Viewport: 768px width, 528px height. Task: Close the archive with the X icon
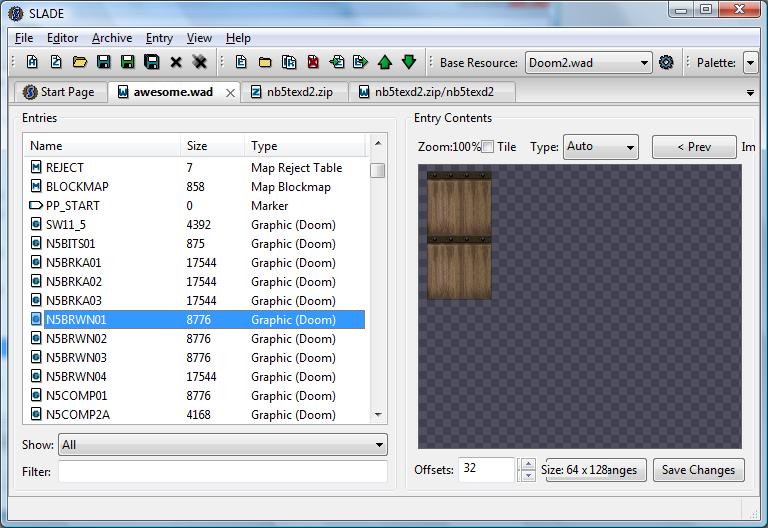176,62
